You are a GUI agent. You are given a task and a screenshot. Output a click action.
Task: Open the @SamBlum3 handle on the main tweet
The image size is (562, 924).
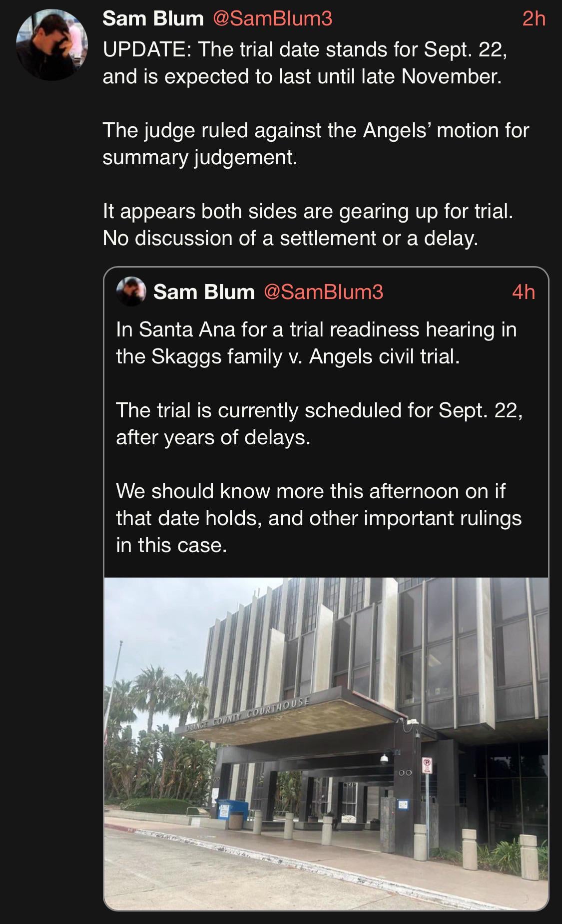[x=272, y=18]
